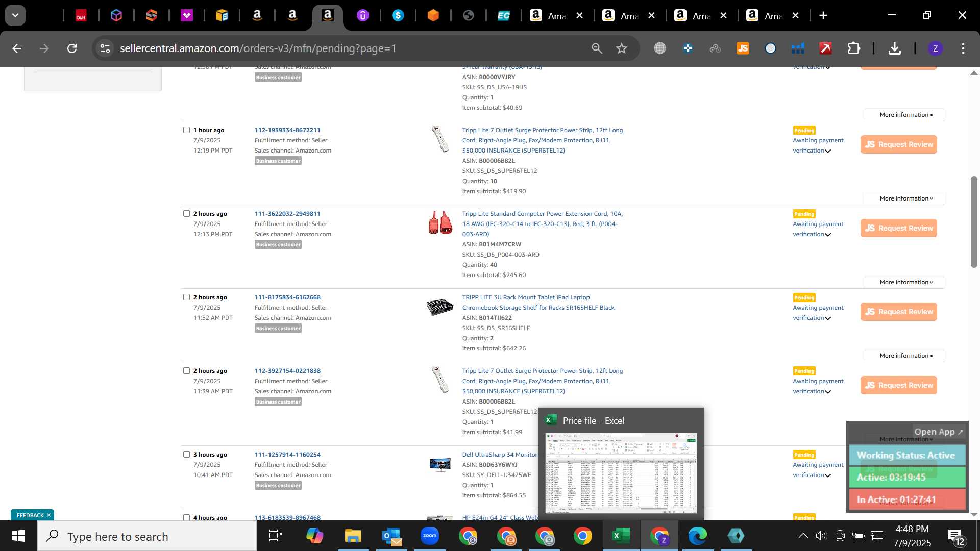The height and width of the screenshot is (551, 980).
Task: Expand More information under the $40.69 order
Action: [x=904, y=115]
